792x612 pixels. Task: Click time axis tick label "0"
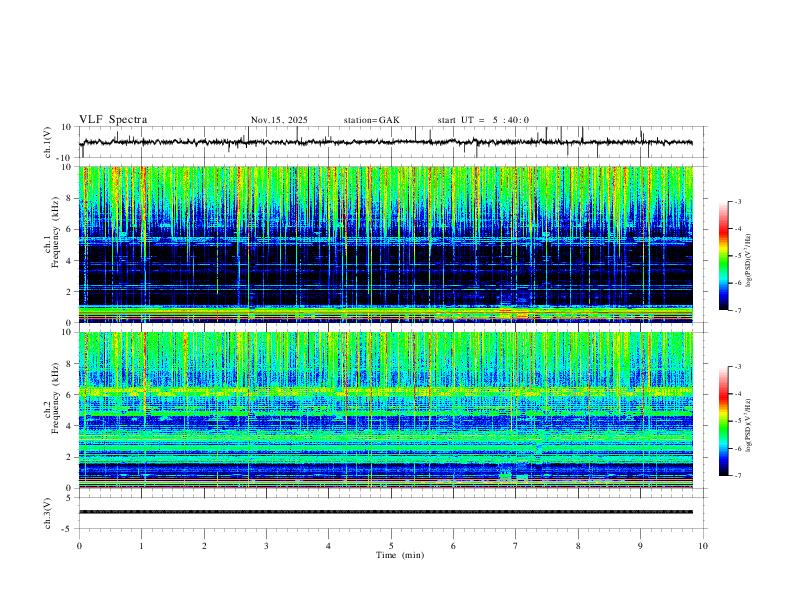coord(79,546)
